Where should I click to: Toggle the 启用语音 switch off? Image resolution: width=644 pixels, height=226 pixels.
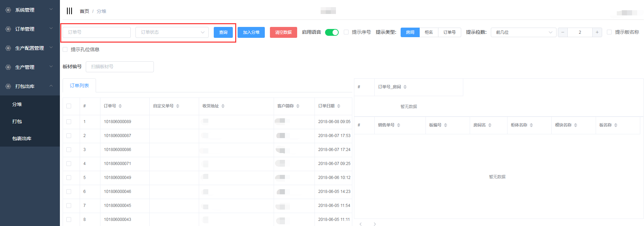[332, 32]
